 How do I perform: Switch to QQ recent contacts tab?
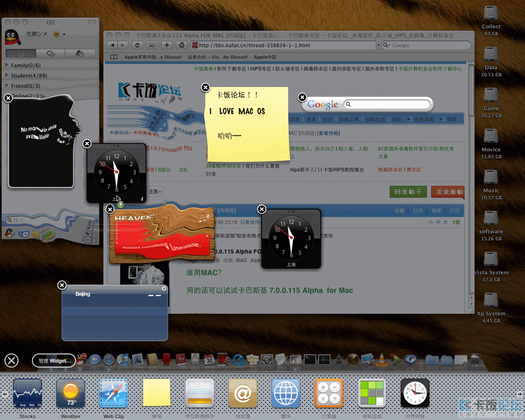[80, 54]
